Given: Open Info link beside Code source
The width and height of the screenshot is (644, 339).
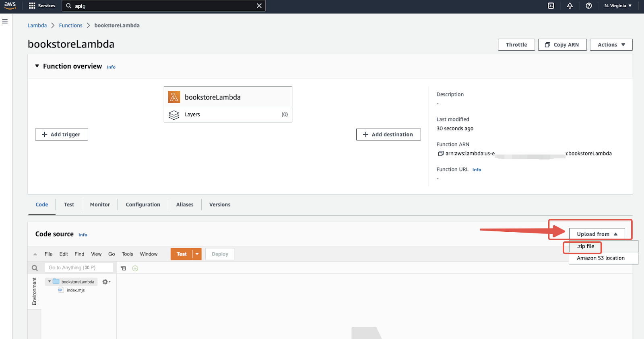Looking at the screenshot, I should [83, 235].
